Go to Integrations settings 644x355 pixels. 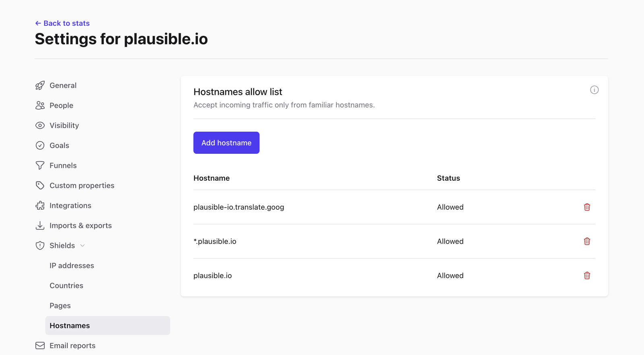(70, 206)
